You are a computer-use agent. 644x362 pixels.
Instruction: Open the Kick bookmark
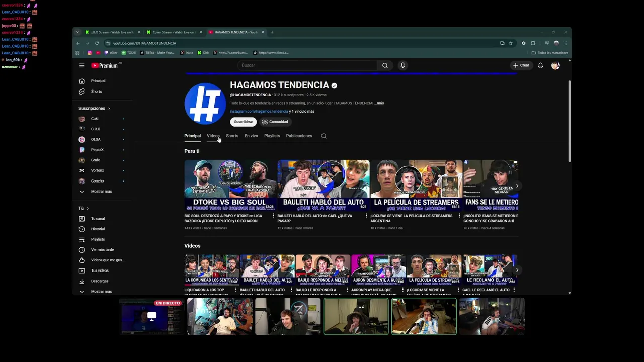[x=203, y=53]
